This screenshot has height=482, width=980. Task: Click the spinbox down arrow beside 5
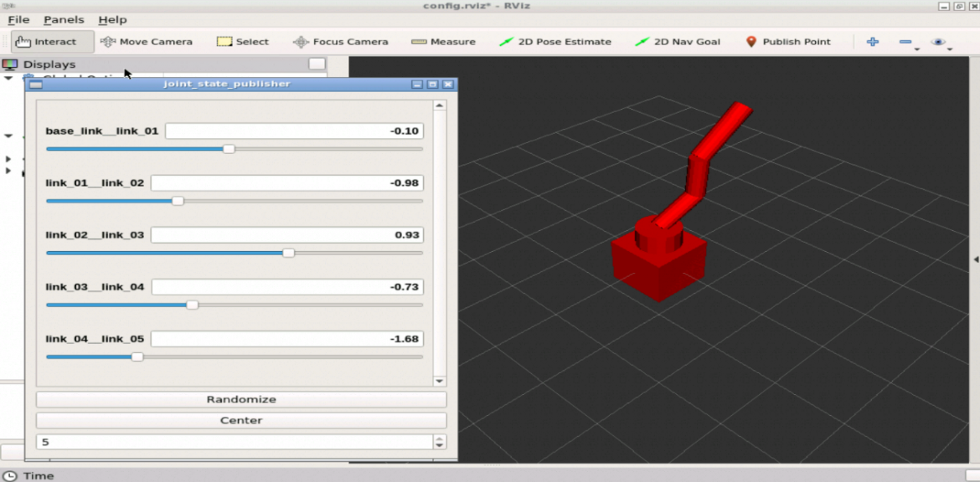(440, 446)
